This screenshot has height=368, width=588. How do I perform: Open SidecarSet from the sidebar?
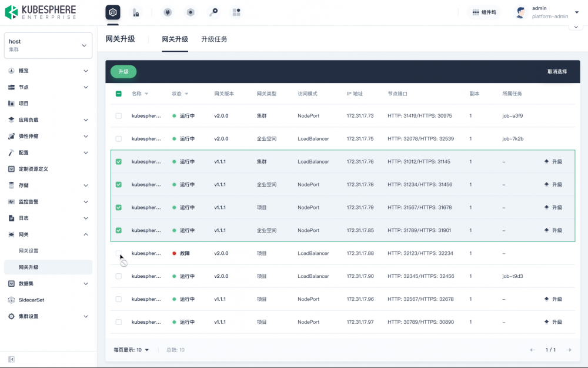click(31, 300)
